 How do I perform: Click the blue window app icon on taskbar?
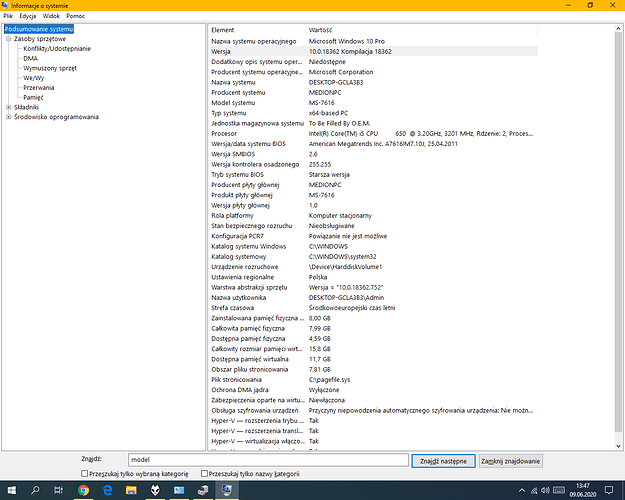[x=179, y=490]
